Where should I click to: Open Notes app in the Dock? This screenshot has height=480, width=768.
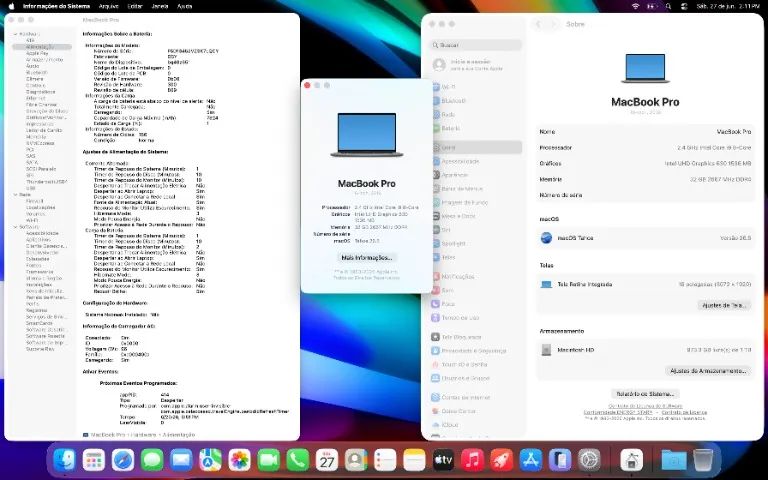[x=414, y=460]
